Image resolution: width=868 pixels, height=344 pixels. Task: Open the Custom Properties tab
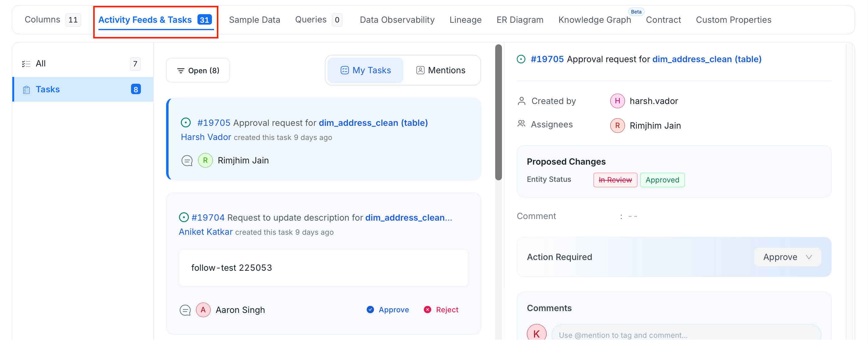733,20
